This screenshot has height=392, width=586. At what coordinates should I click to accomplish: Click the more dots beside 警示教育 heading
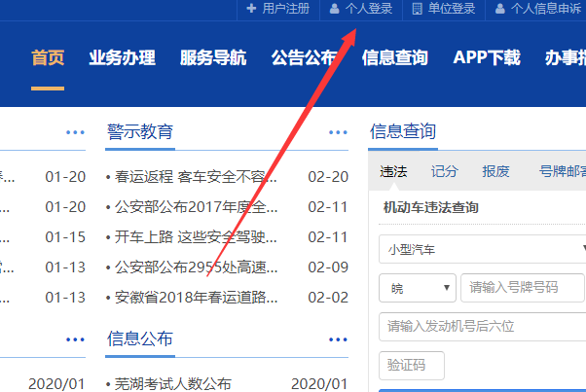[x=338, y=132]
